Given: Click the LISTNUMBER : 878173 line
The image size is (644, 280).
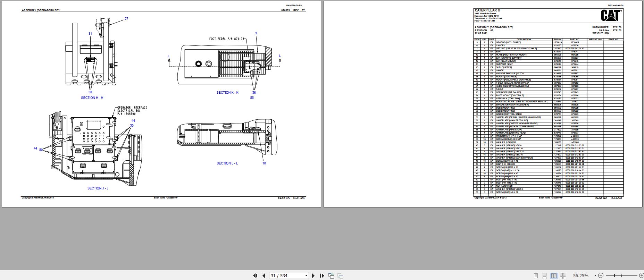Looking at the screenshot, I should (607, 27).
